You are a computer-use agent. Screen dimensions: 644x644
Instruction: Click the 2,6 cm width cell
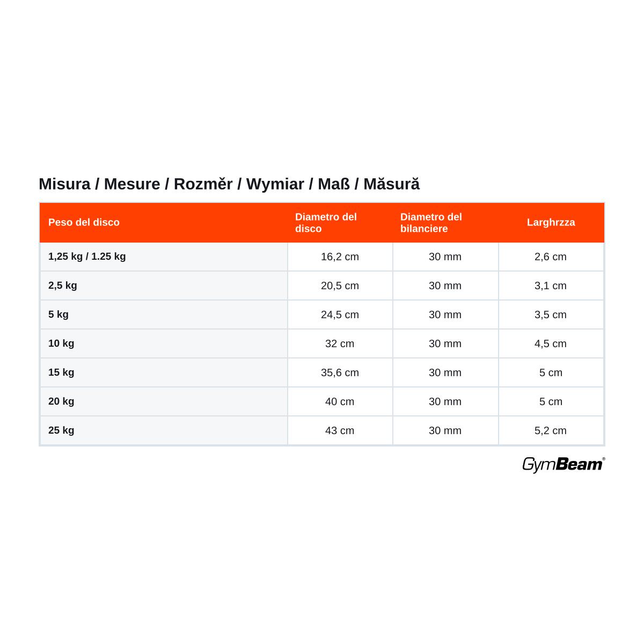[x=551, y=257]
